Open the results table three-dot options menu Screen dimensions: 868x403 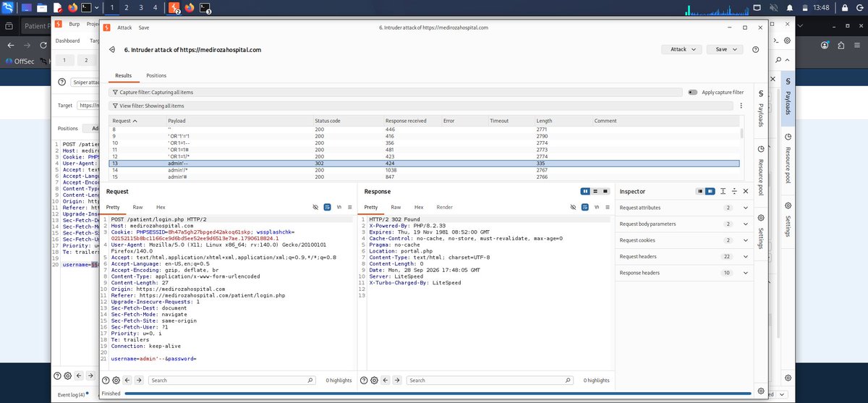coord(740,106)
